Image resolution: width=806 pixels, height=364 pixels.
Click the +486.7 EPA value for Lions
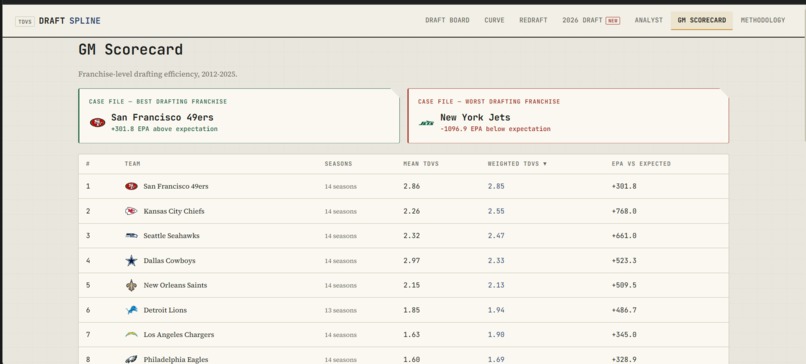pos(624,310)
